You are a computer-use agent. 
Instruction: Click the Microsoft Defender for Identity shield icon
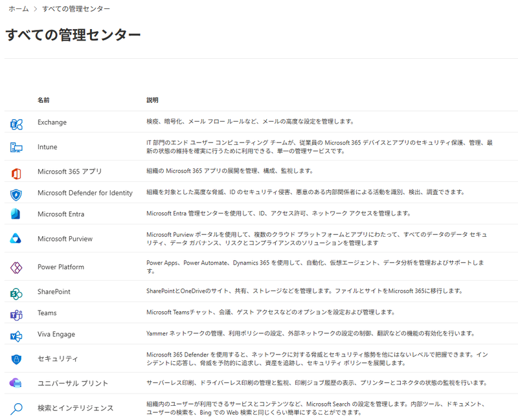click(x=16, y=195)
